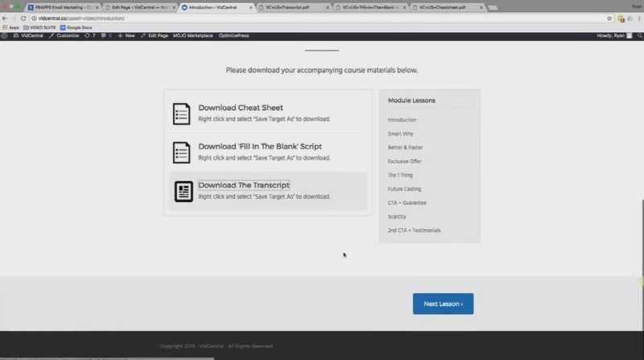Open the Better & Faster lesson

405,147
